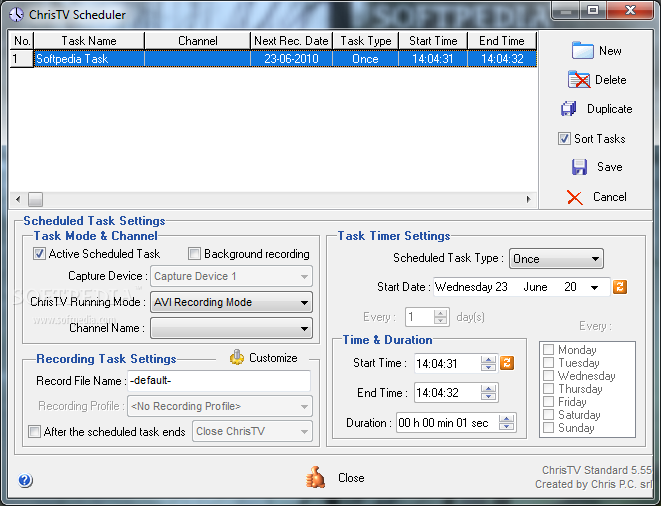Click the End Time spinner arrows
Viewport: 661px width, 506px height.
[x=488, y=393]
